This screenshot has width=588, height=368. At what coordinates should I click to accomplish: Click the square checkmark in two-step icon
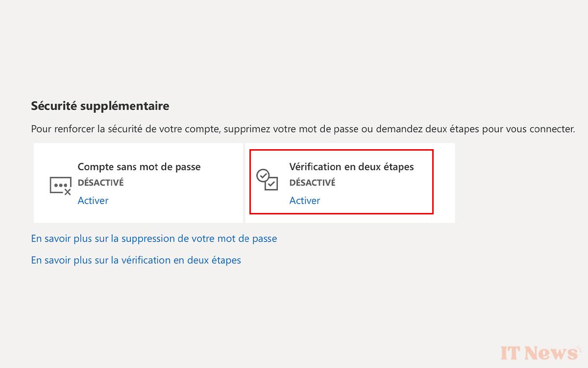click(x=271, y=184)
